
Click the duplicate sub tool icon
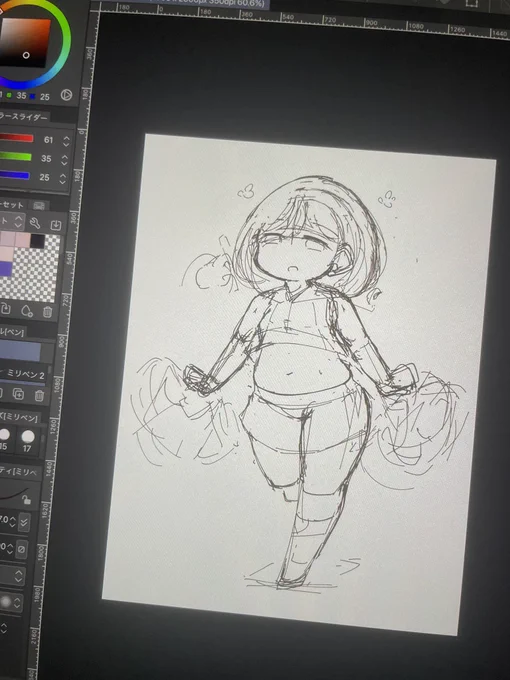click(x=18, y=394)
